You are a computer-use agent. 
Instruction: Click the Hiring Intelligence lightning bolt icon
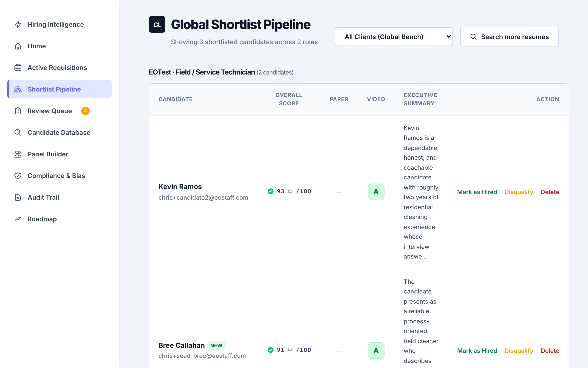click(18, 24)
